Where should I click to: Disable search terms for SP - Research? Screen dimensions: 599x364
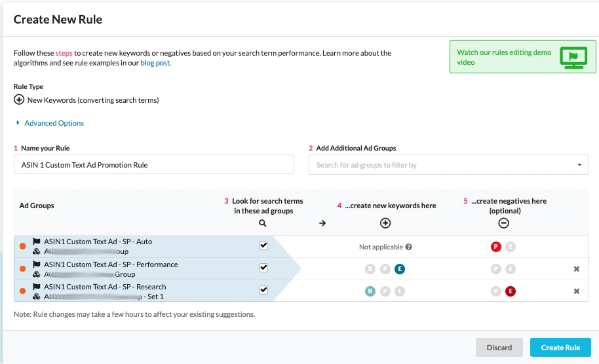click(263, 290)
